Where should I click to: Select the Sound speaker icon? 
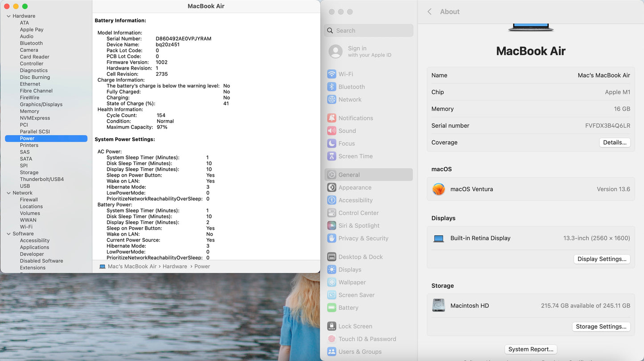pyautogui.click(x=332, y=131)
